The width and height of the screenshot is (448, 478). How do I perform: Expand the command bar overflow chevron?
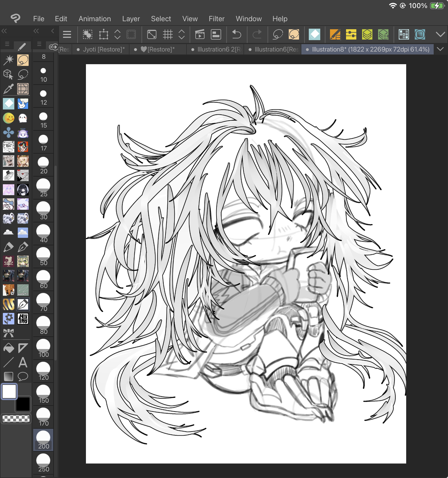coord(440,35)
